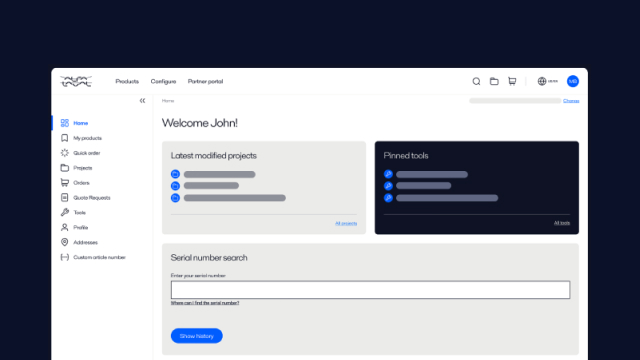This screenshot has width=640, height=360.
Task: Click the Addresses location pin icon
Action: tap(64, 242)
